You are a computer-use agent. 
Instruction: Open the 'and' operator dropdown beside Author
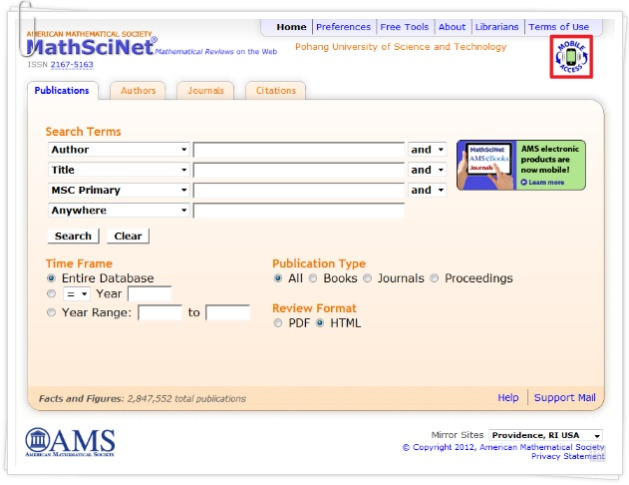point(427,149)
